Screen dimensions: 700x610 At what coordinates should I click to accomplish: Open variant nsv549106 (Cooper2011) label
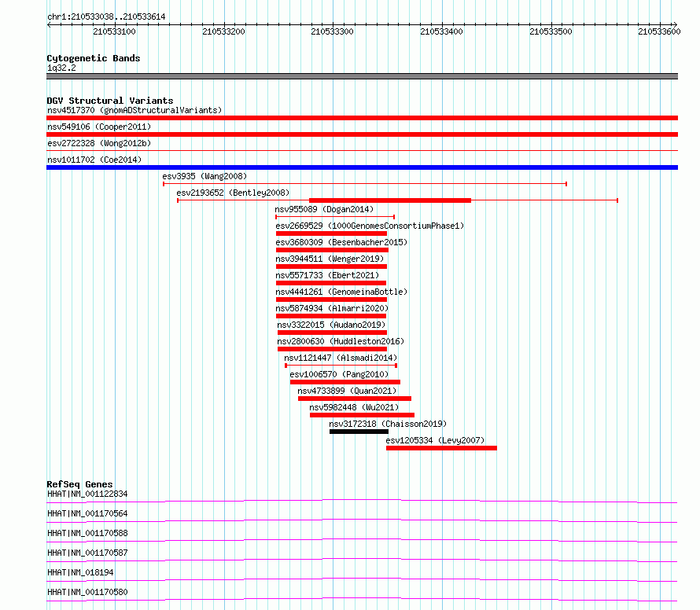99,127
